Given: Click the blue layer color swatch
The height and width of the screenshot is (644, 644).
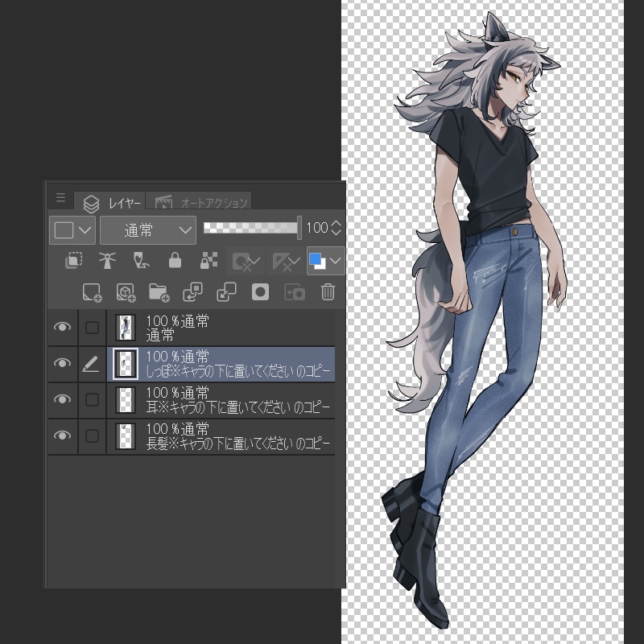Looking at the screenshot, I should pyautogui.click(x=317, y=260).
